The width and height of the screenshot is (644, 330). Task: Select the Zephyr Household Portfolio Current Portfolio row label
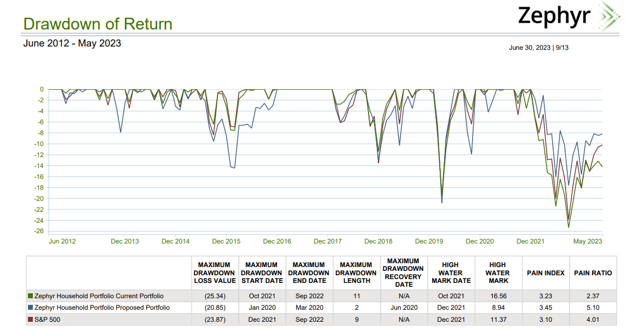click(99, 296)
